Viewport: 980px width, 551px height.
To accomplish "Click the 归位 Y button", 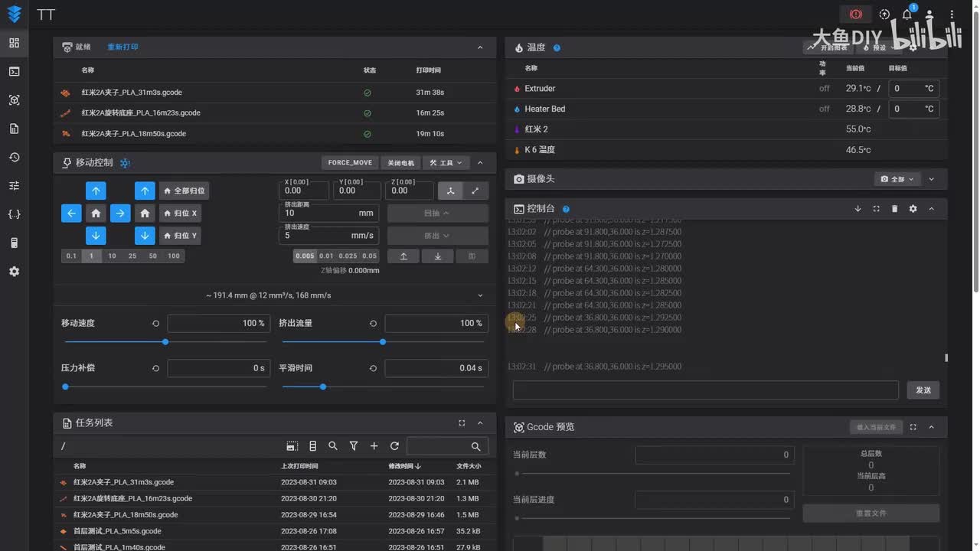I will [180, 236].
